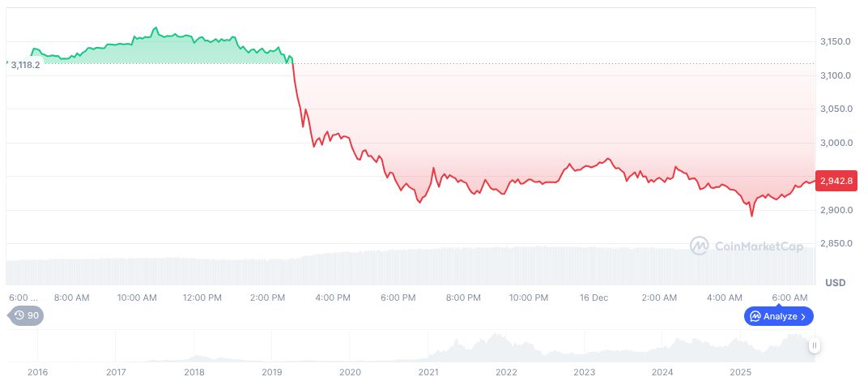Select 2016 on the year timeline
The width and height of the screenshot is (868, 381).
click(37, 372)
